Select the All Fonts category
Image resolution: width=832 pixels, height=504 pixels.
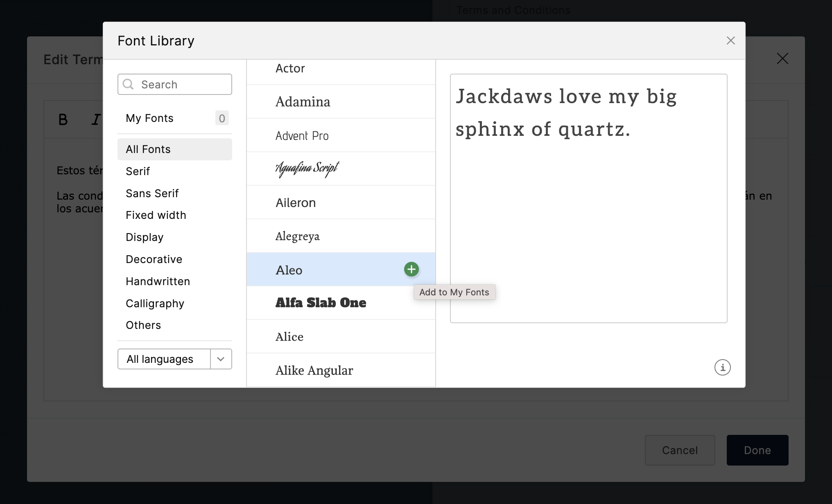coord(148,149)
